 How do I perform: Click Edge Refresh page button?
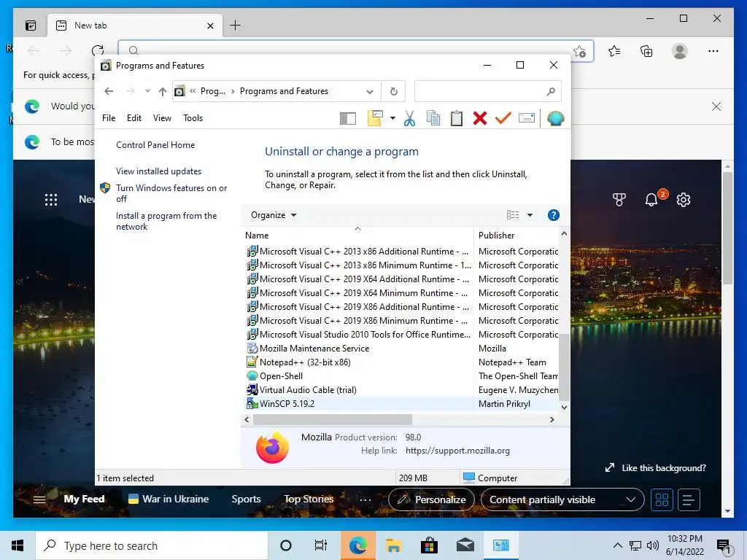pyautogui.click(x=98, y=50)
